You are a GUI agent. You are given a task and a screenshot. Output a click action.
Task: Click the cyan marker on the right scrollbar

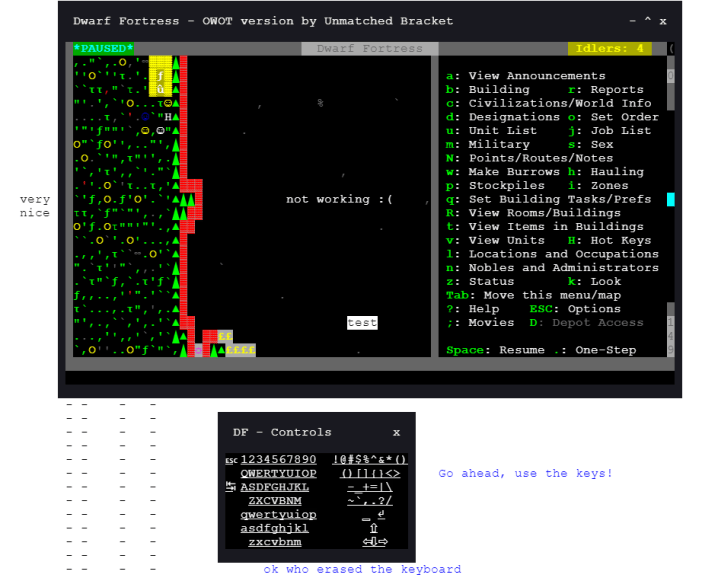coord(670,199)
